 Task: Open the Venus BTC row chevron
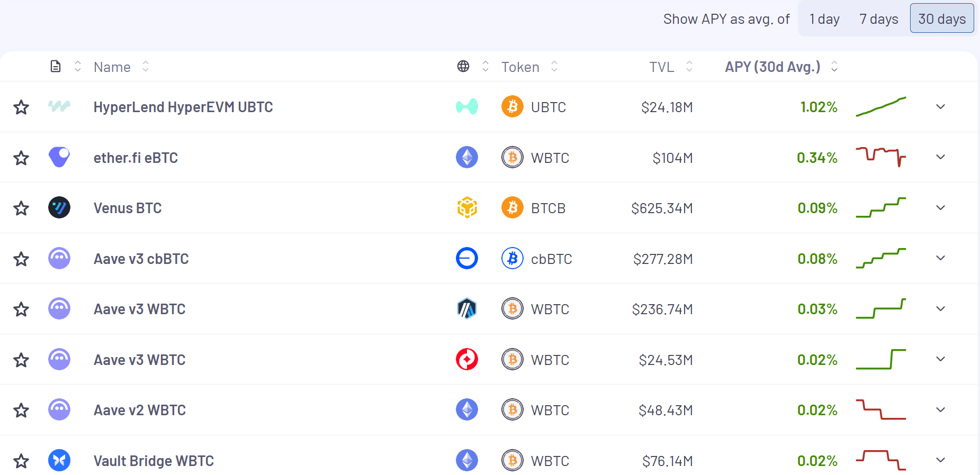pyautogui.click(x=940, y=208)
